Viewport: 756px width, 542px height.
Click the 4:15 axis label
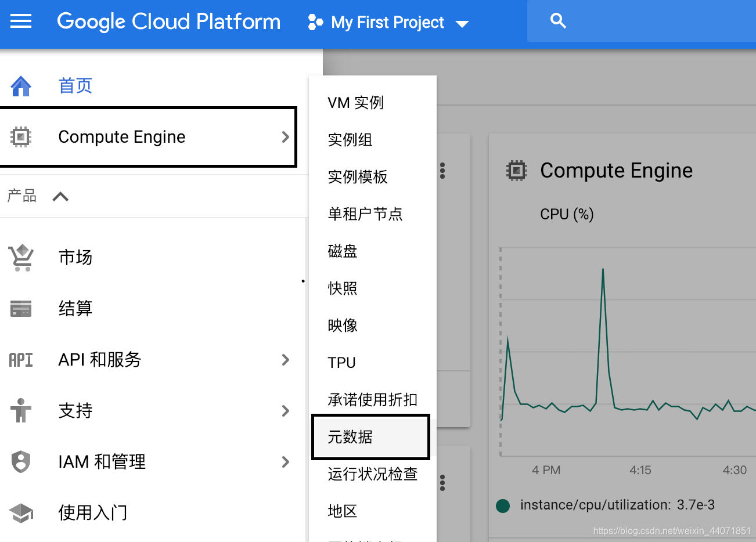tap(640, 470)
